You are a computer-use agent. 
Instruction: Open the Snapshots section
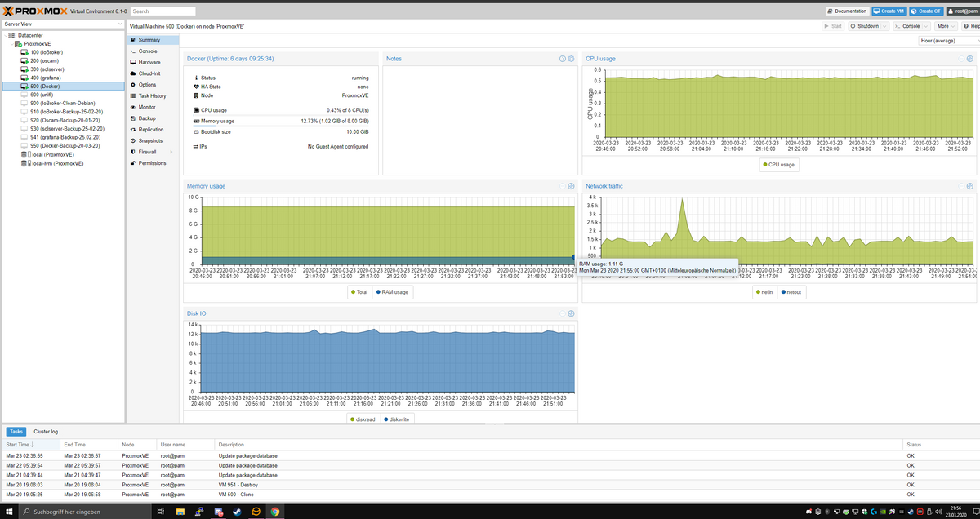[152, 140]
